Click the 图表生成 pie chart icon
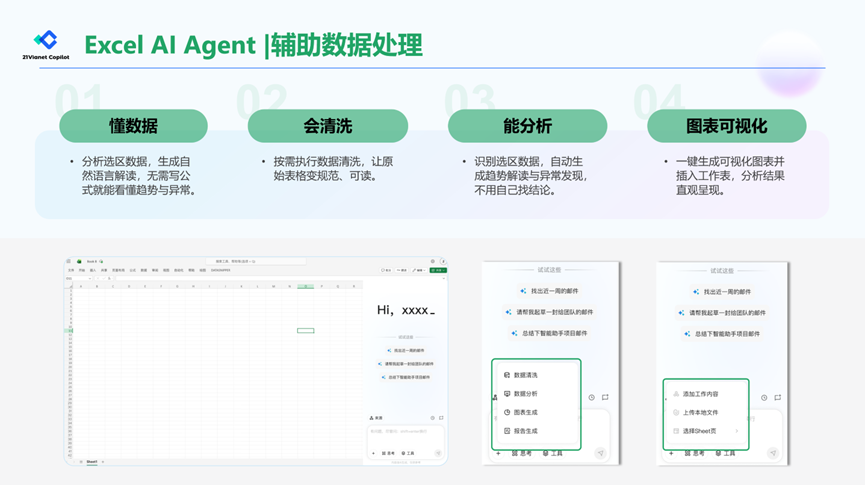This screenshot has width=865, height=485. (x=507, y=412)
